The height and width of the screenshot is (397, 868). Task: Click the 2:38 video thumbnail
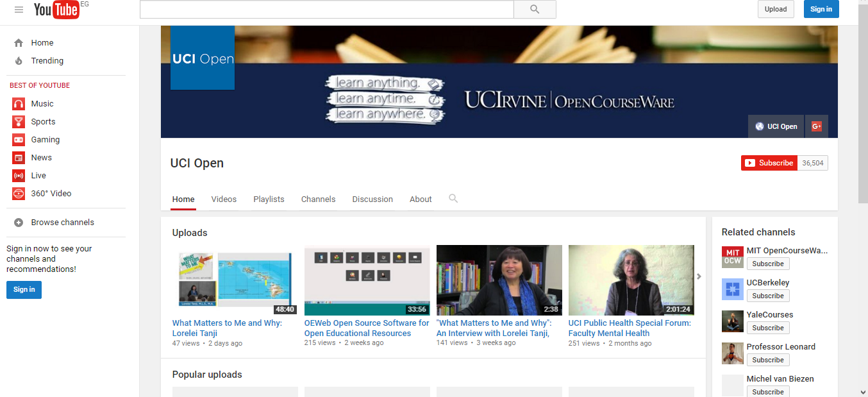click(x=499, y=280)
